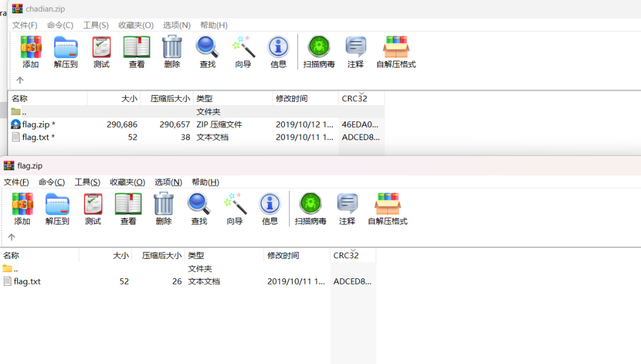The height and width of the screenshot is (364, 641).
Task: Click Virus Scan icon in chadian.zip window
Action: coord(319,48)
